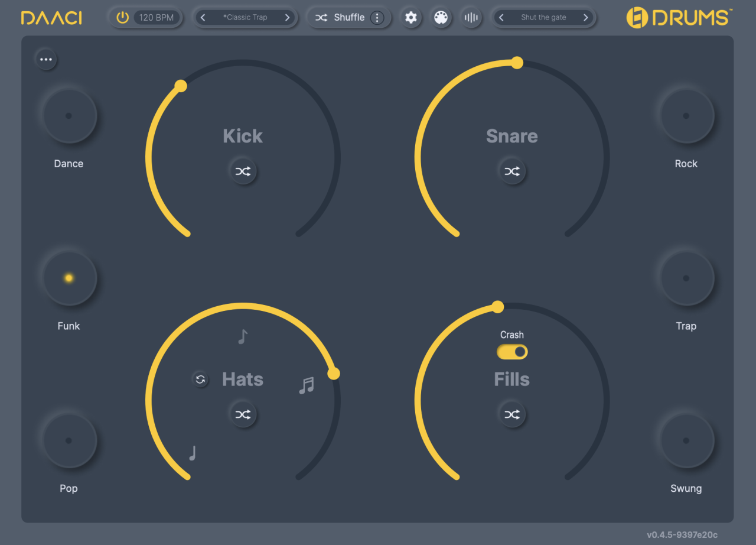
Task: Click the Kick shuffle icon
Action: (x=243, y=171)
